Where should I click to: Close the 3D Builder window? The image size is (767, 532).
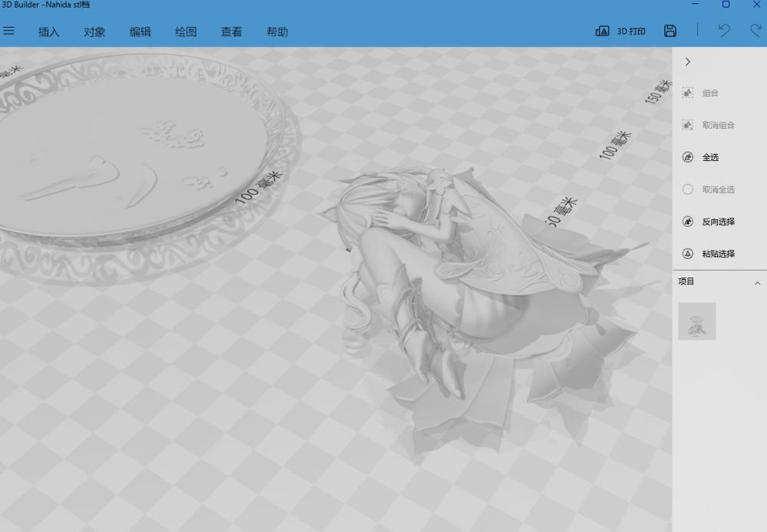point(756,5)
